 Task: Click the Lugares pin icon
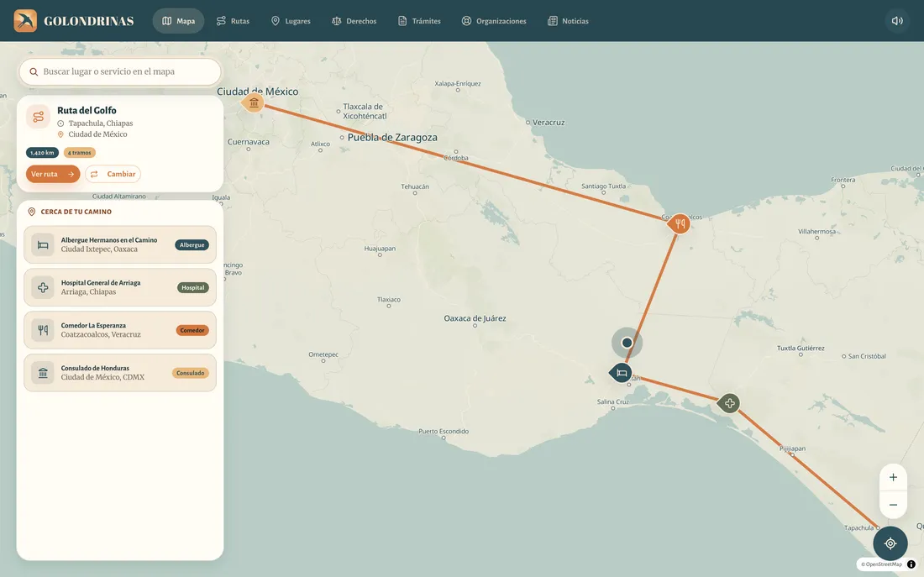point(276,21)
